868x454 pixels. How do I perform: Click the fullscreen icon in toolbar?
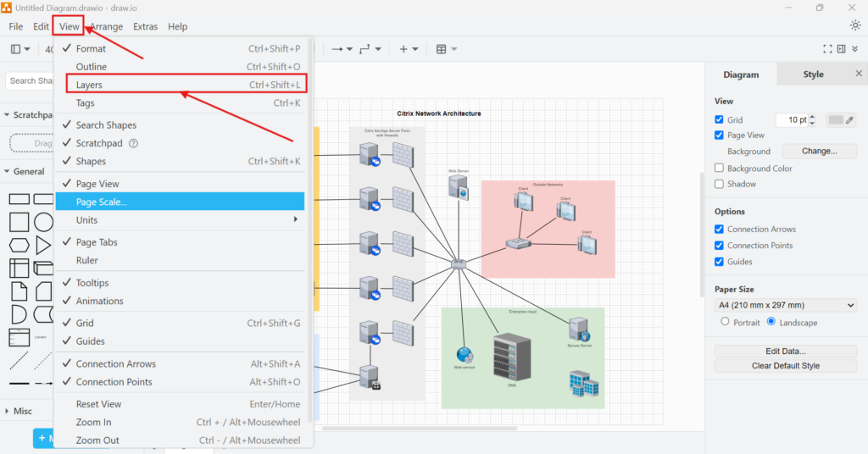[x=827, y=49]
